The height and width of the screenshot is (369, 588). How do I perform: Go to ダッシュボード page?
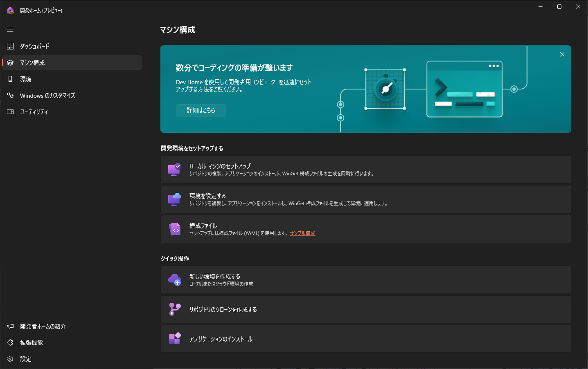click(72, 46)
